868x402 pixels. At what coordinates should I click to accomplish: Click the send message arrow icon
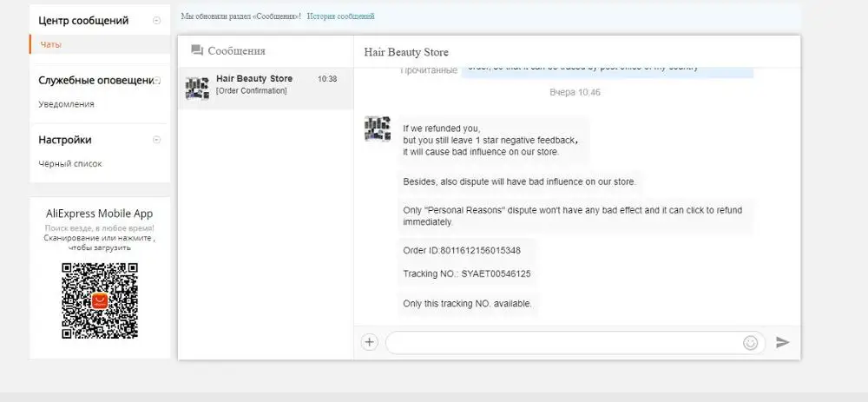pyautogui.click(x=782, y=342)
